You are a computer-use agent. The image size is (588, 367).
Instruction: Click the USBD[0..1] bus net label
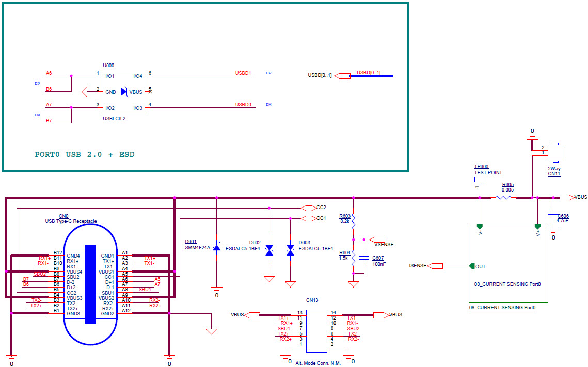[370, 73]
